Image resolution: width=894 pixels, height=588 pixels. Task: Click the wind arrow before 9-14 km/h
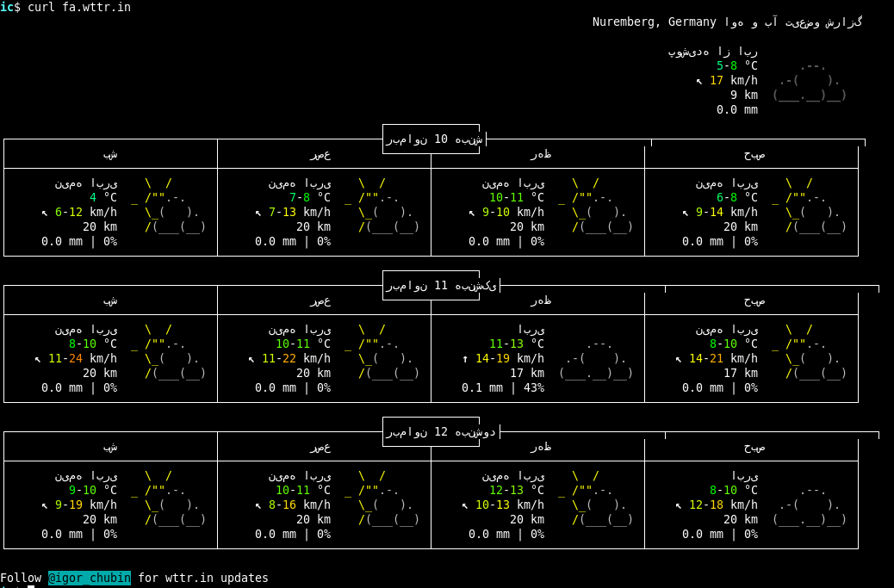click(x=686, y=214)
